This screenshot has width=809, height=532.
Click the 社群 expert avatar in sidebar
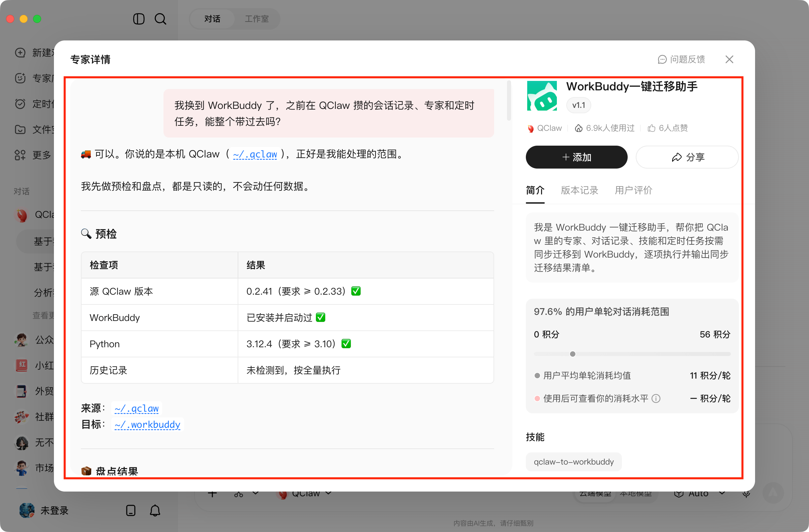(x=22, y=417)
